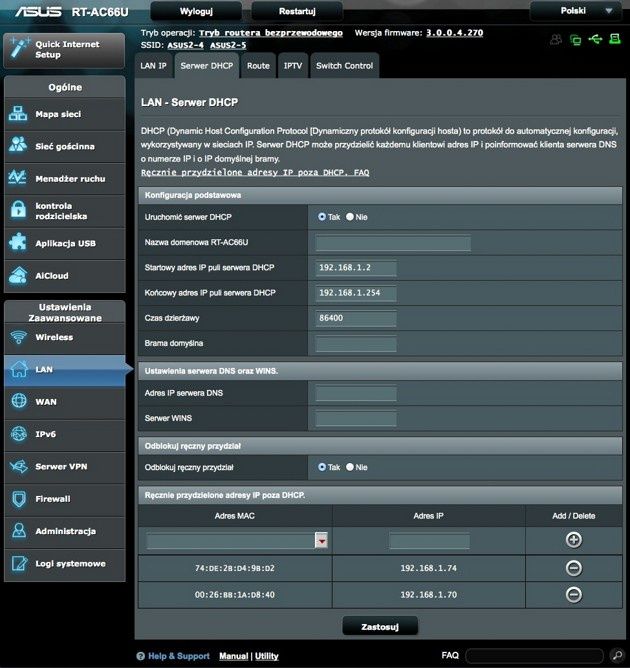Focus Startowy adres IP field 192.168.1.2
This screenshot has width=630, height=668.
click(x=356, y=268)
